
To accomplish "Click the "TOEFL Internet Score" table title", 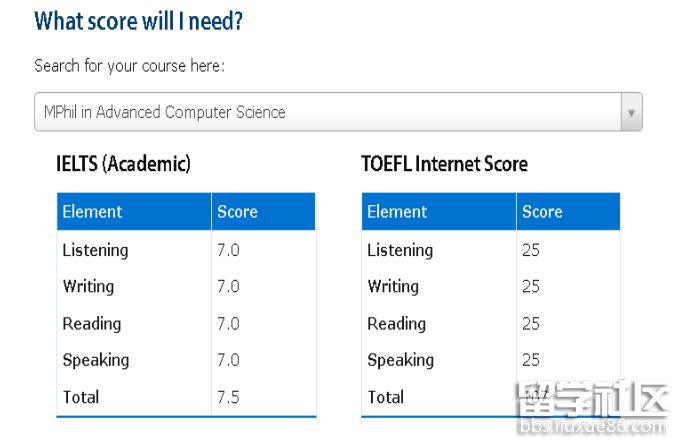I will pyautogui.click(x=444, y=163).
